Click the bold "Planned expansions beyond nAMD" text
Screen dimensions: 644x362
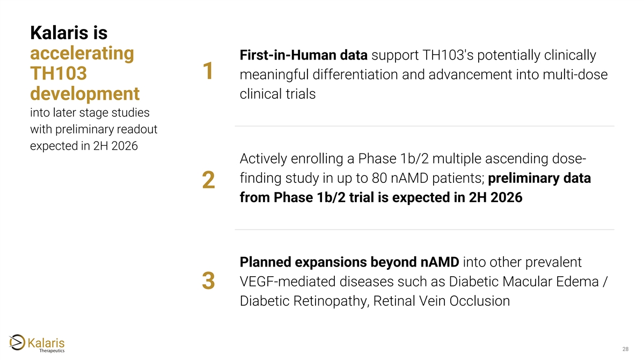(349, 262)
